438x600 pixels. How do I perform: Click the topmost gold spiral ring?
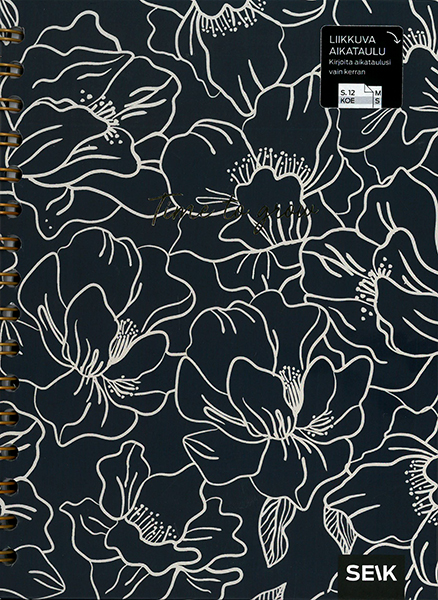10,37
